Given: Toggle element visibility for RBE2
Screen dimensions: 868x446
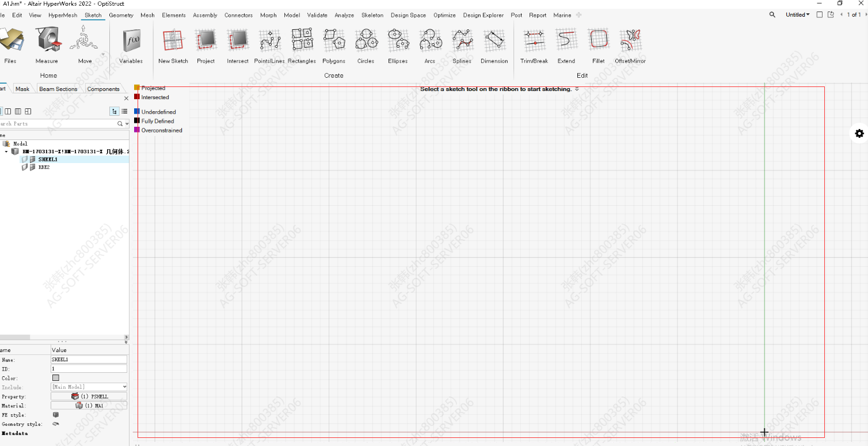Looking at the screenshot, I should pyautogui.click(x=33, y=168).
